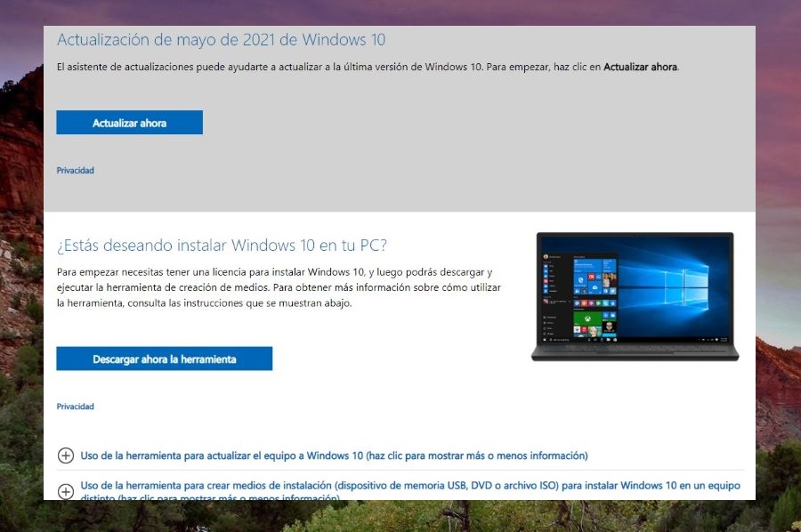Click the Ask me anything search box in the image
The width and height of the screenshot is (801, 532).
[x=561, y=340]
